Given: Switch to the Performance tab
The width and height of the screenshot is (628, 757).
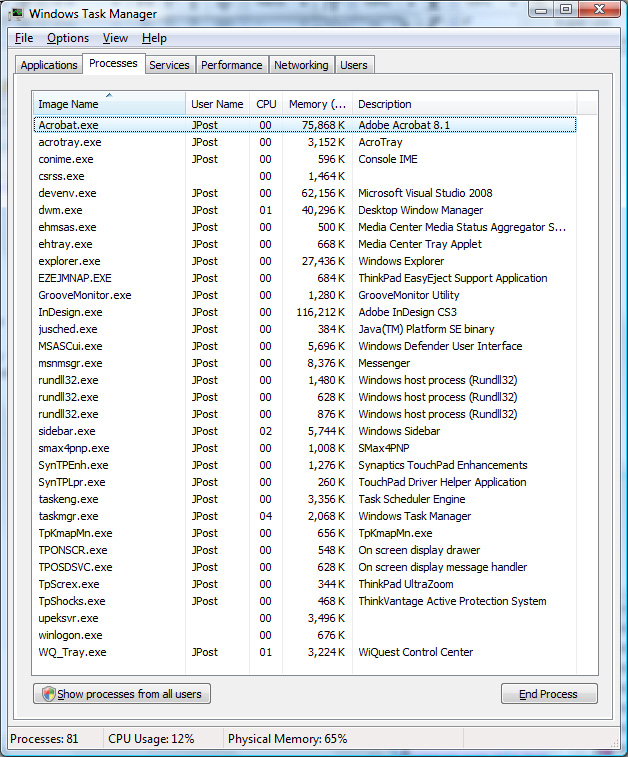Looking at the screenshot, I should (x=232, y=65).
